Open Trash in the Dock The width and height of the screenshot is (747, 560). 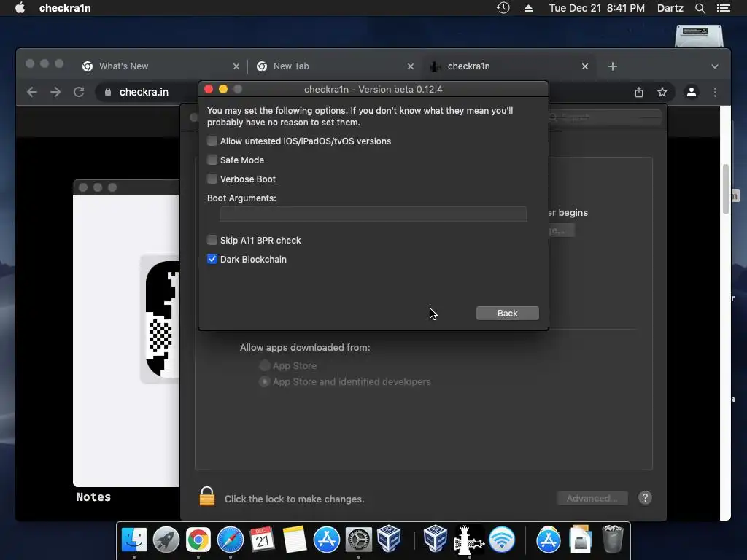click(613, 539)
